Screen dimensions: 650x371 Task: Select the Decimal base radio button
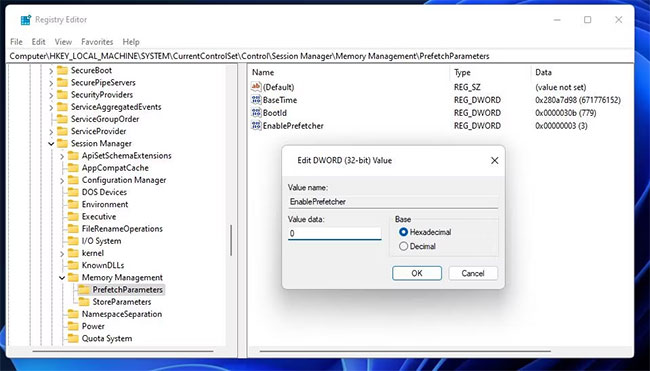coord(403,246)
